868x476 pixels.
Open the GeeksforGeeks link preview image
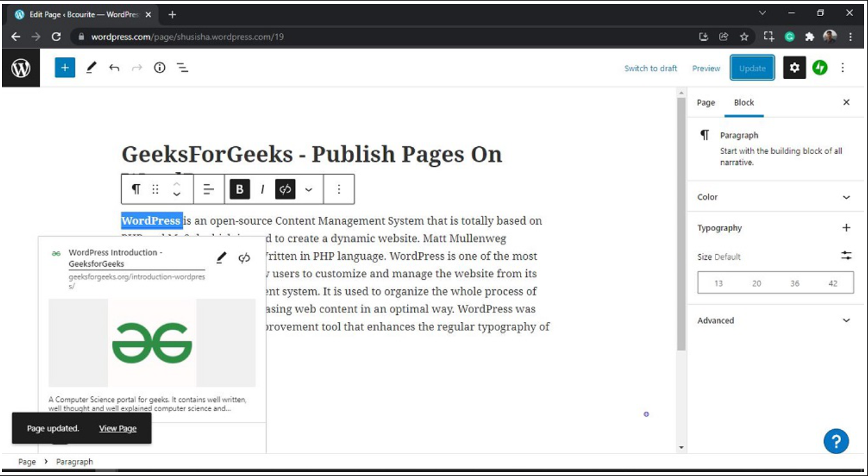coord(152,343)
